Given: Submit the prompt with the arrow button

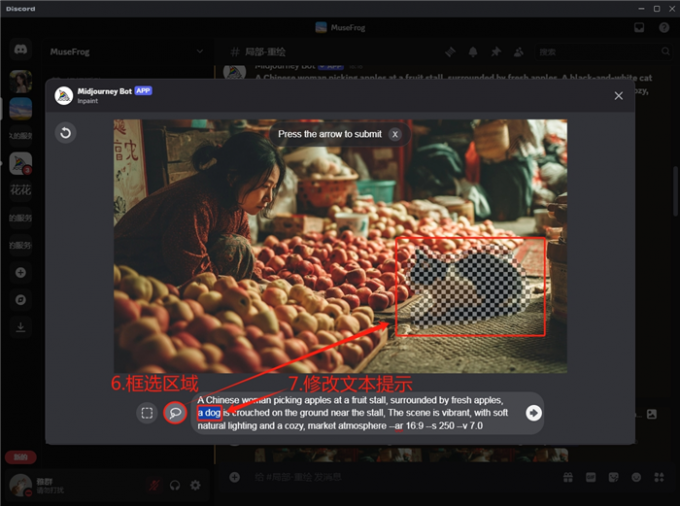Looking at the screenshot, I should 533,413.
